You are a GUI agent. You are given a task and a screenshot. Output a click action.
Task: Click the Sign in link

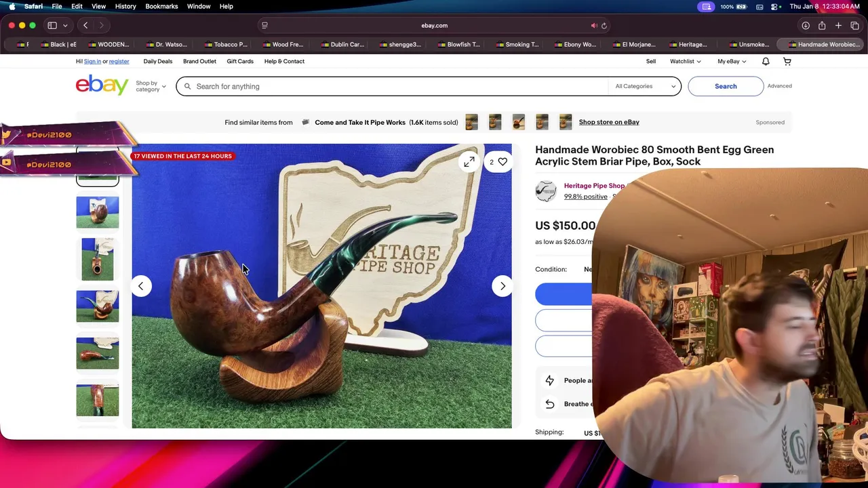point(92,62)
